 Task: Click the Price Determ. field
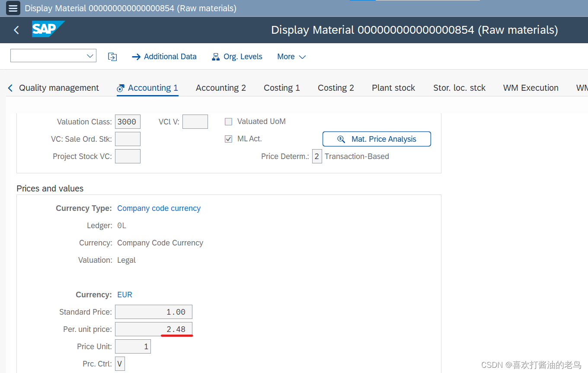pyautogui.click(x=317, y=156)
